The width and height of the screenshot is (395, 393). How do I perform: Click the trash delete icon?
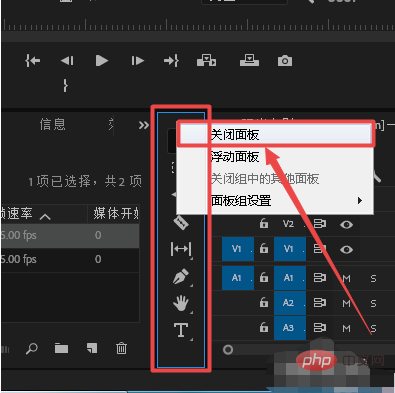click(x=121, y=348)
